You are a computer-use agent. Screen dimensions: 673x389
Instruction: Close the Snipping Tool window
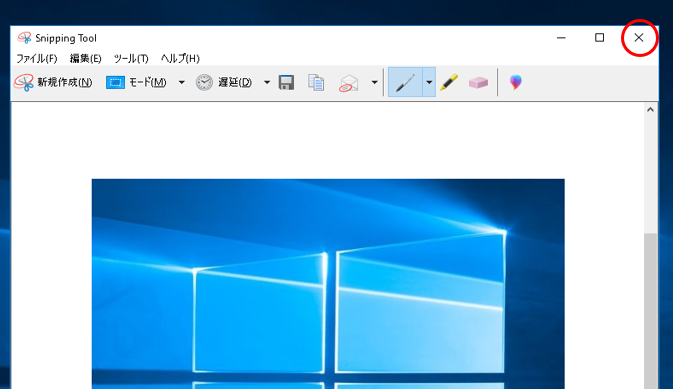point(639,38)
